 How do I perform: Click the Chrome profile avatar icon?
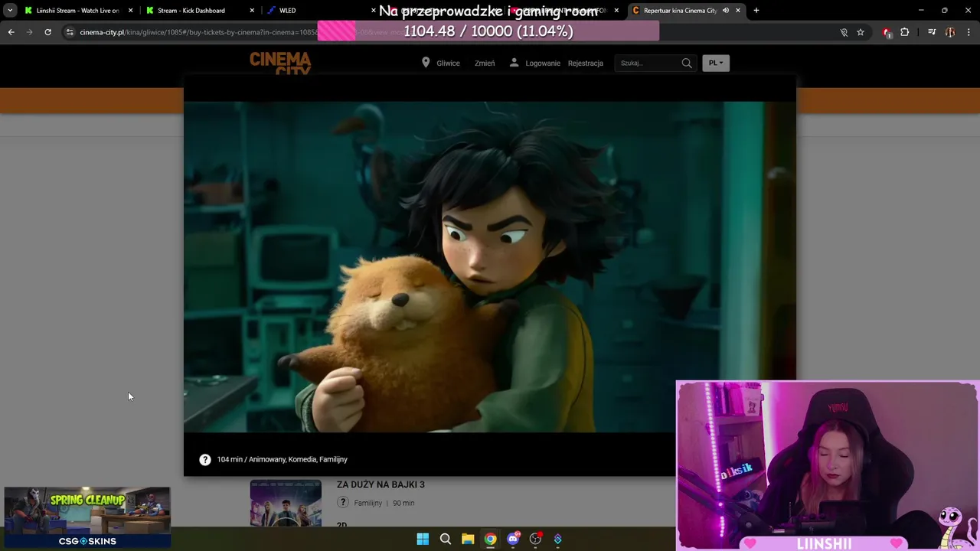tap(950, 32)
